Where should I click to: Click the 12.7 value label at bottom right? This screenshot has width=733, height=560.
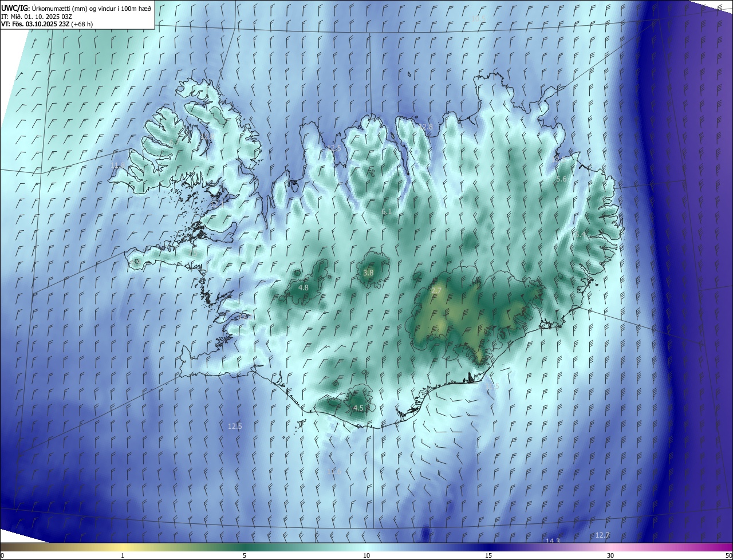(x=602, y=535)
